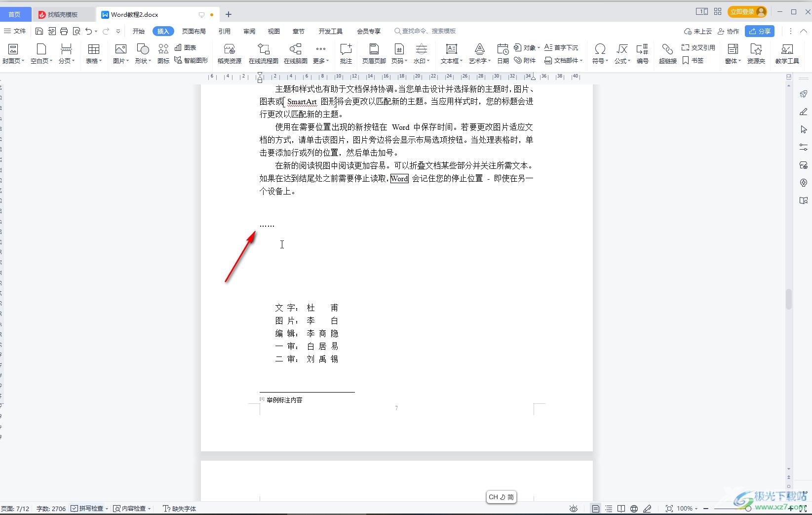
Task: Switch to reading view in status bar
Action: click(x=621, y=509)
